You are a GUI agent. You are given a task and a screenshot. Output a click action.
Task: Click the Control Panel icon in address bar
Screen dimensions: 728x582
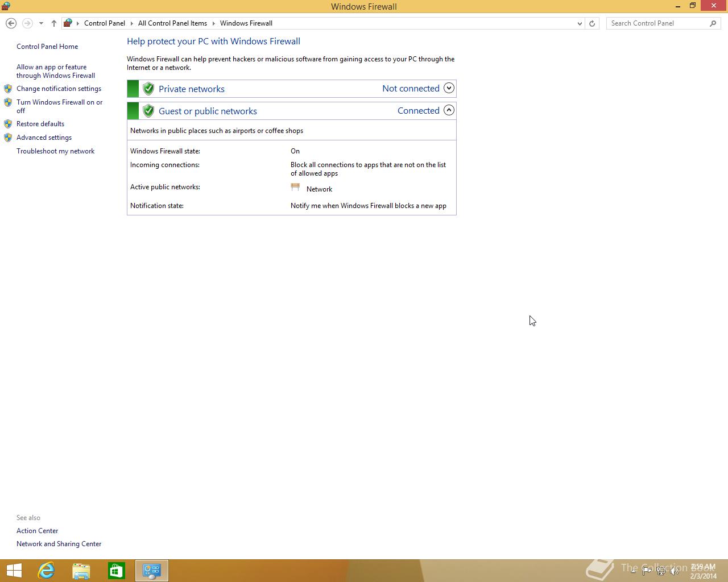[68, 23]
